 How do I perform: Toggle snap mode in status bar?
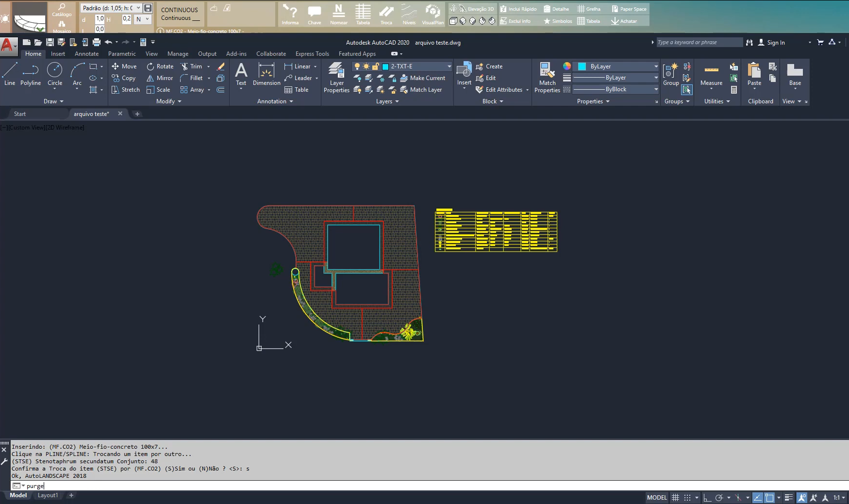point(687,498)
